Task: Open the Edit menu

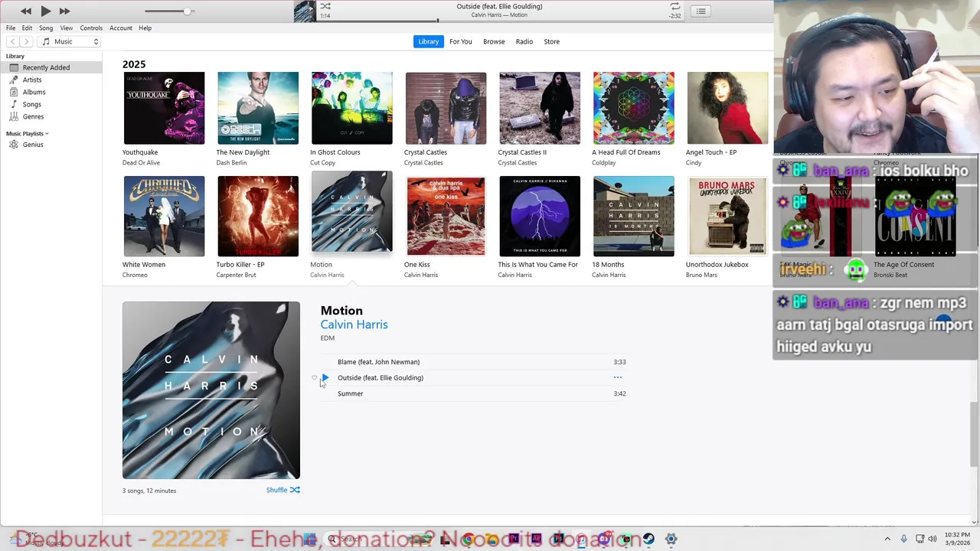Action: [27, 28]
